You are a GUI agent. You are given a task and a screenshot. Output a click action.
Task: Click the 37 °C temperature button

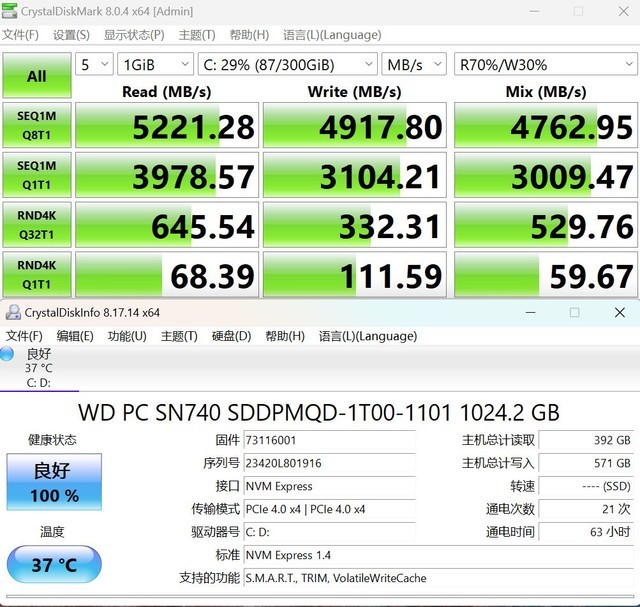[x=54, y=565]
